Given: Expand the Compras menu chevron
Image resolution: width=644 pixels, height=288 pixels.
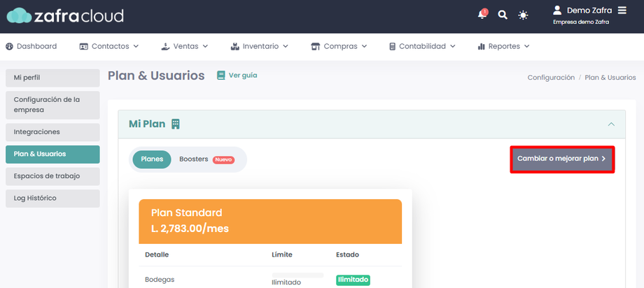Looking at the screenshot, I should coord(364,46).
